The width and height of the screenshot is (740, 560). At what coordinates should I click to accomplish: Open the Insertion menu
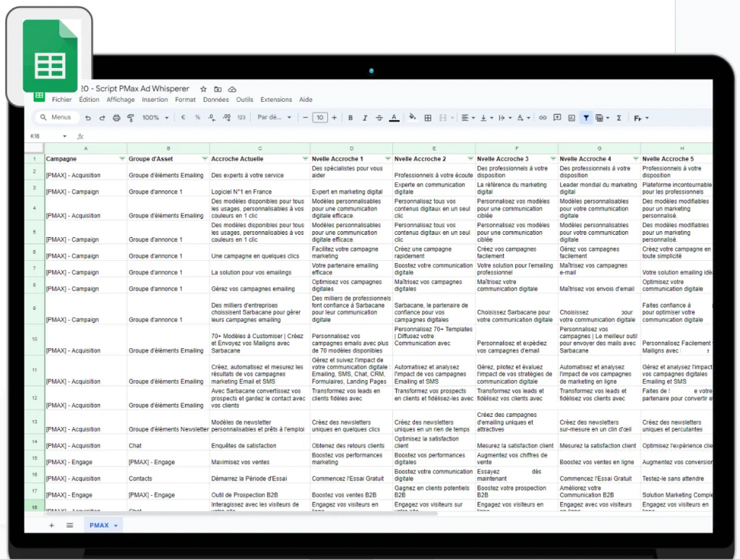click(x=155, y=100)
